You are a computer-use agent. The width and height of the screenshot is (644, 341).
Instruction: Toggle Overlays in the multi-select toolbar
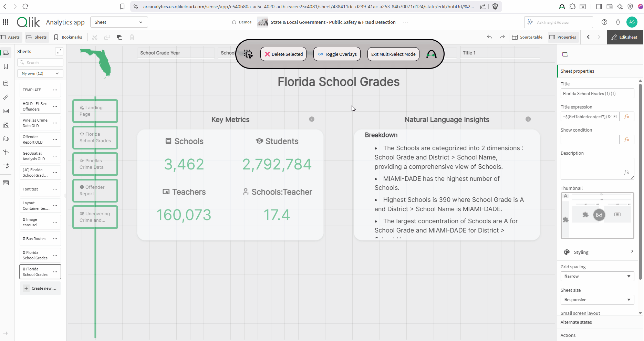(336, 54)
